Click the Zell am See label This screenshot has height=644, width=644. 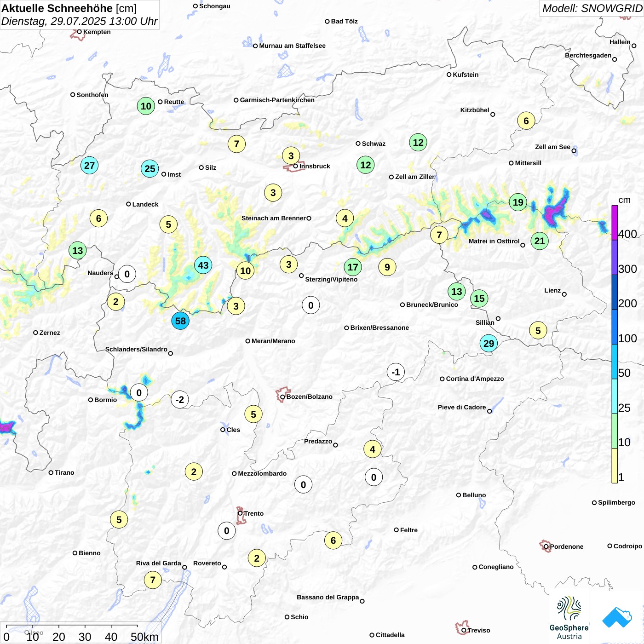[552, 147]
